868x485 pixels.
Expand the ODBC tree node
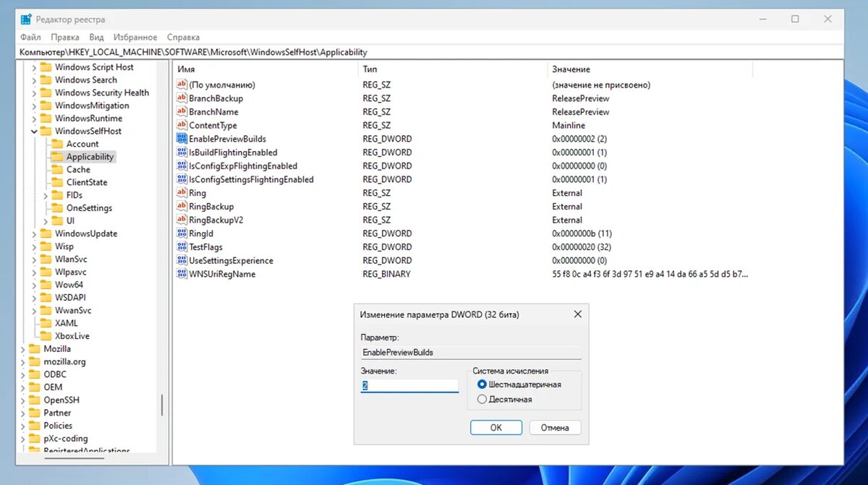[22, 374]
